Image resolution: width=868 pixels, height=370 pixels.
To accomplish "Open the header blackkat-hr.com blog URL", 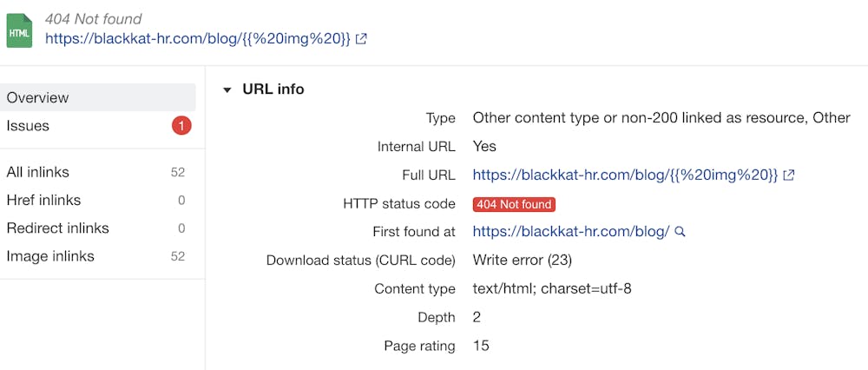I will click(198, 39).
